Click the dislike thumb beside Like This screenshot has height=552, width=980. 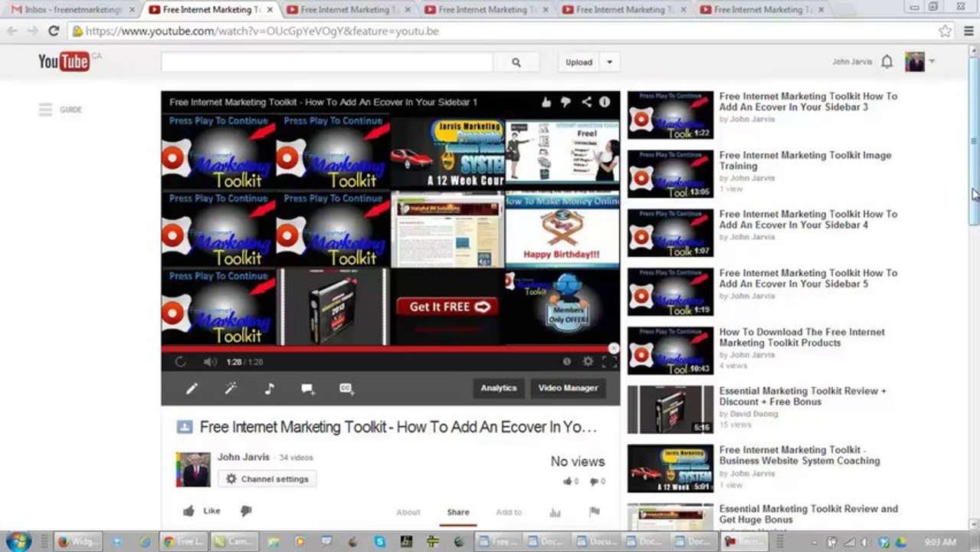[x=246, y=511]
